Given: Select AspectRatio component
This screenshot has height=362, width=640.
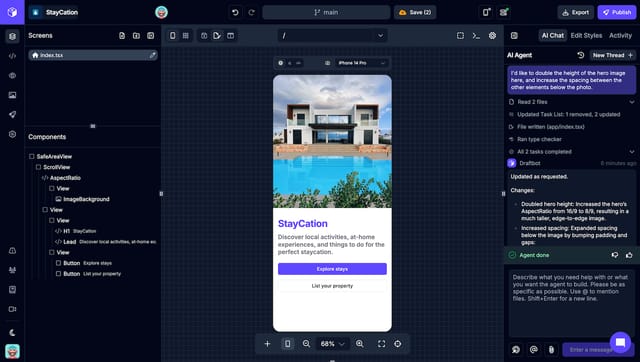Looking at the screenshot, I should point(65,178).
